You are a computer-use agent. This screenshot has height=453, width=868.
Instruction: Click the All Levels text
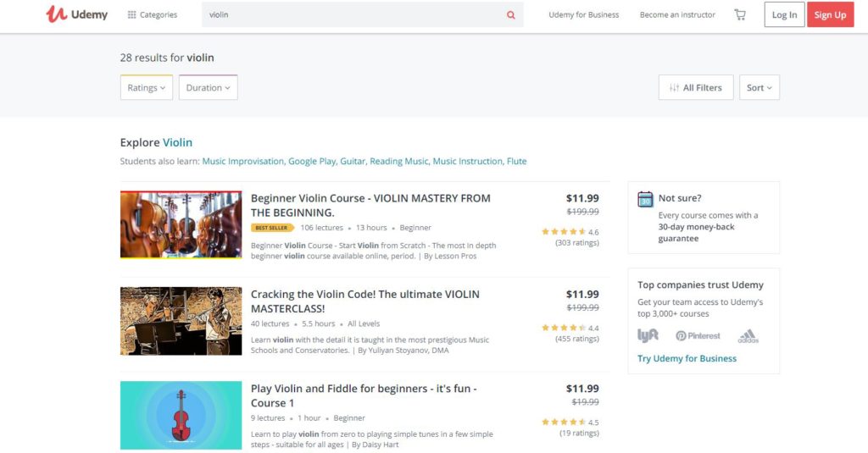(x=364, y=323)
